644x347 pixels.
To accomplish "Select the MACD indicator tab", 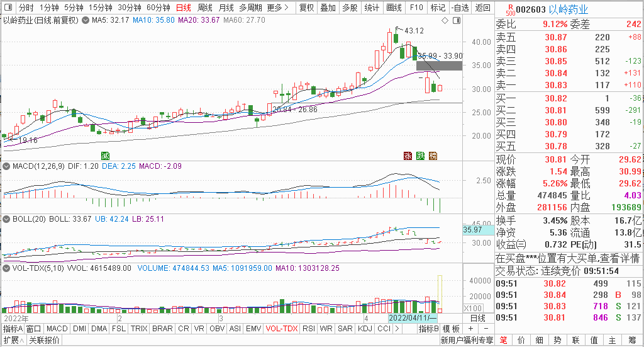I will tap(57, 329).
